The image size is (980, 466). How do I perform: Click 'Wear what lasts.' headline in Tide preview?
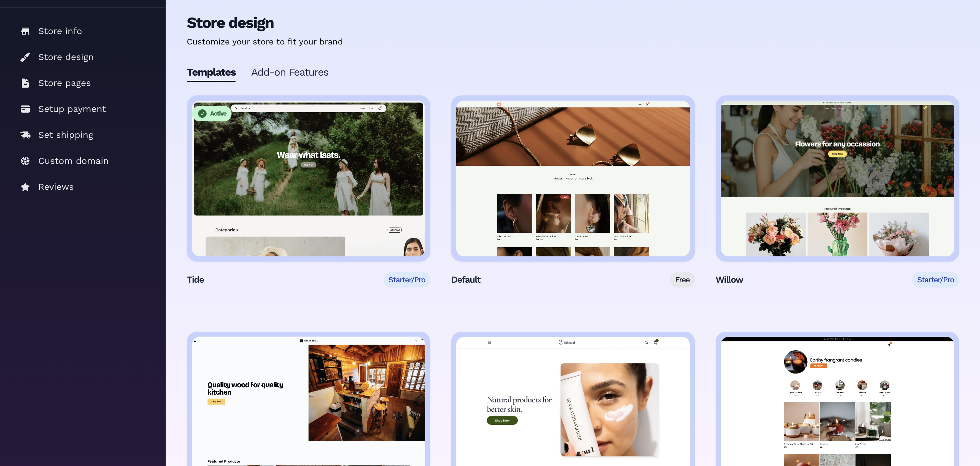pos(308,155)
